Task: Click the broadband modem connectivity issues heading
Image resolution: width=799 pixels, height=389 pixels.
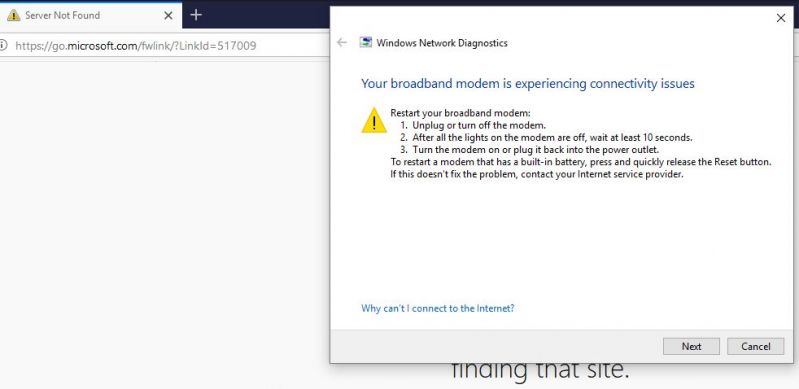Action: (x=527, y=84)
